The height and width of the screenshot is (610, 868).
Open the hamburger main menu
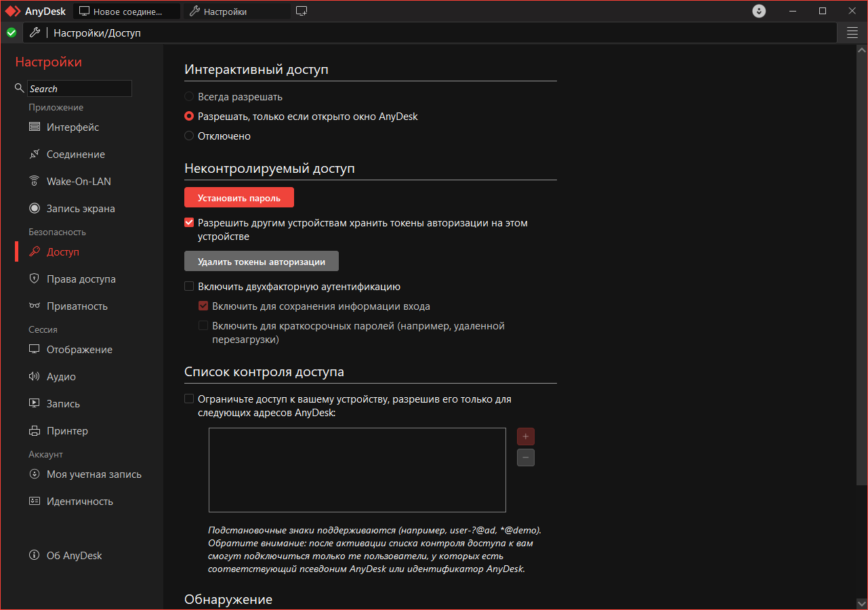point(852,33)
